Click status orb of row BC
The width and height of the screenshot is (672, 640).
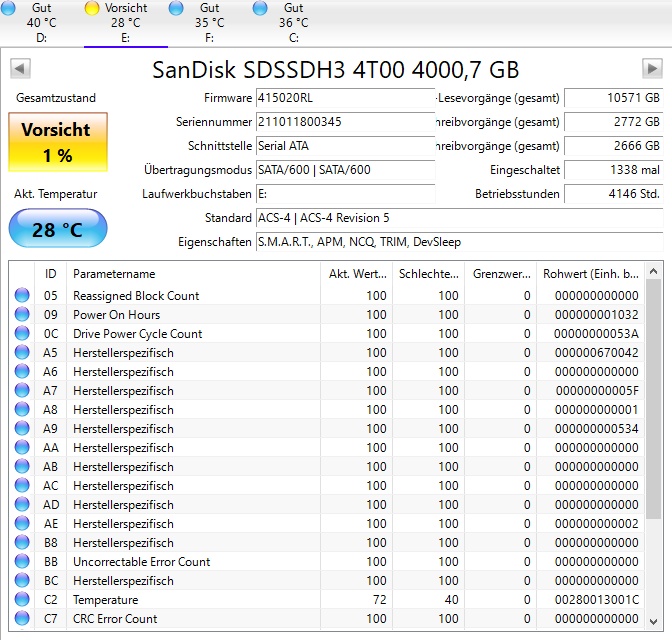[22, 580]
